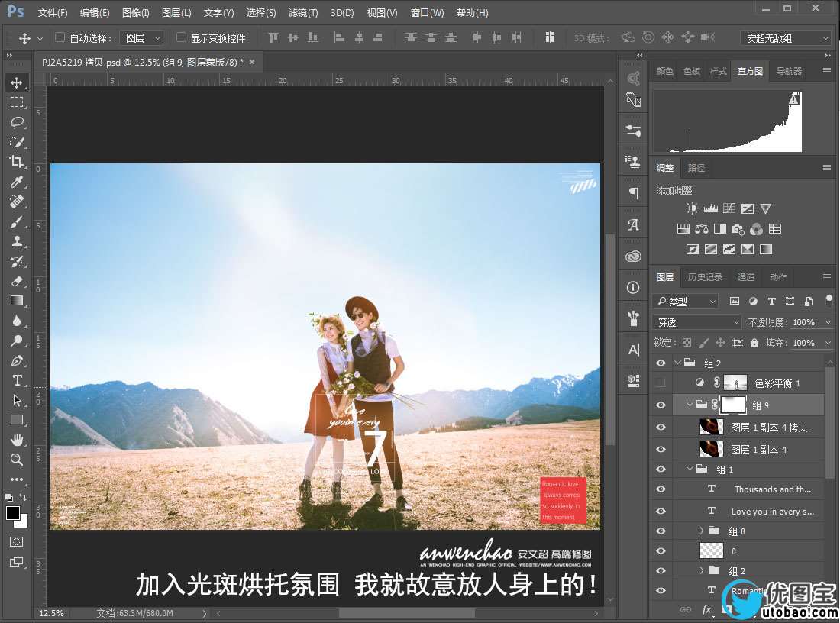
Task: Select the Zoom tool
Action: (17, 460)
